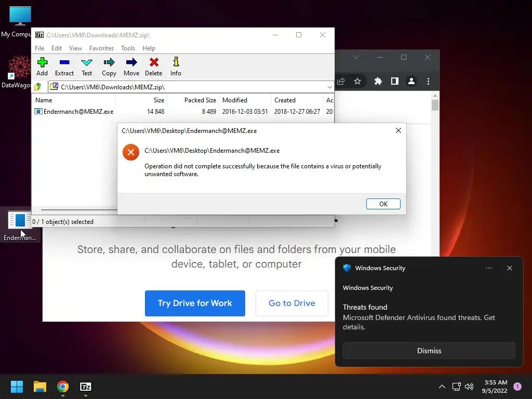Switch to Chrome in the taskbar

pos(63,387)
